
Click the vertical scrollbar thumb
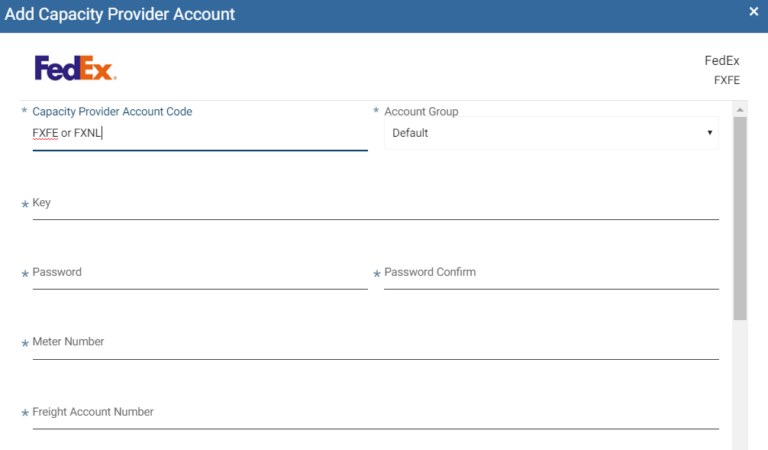[740, 218]
